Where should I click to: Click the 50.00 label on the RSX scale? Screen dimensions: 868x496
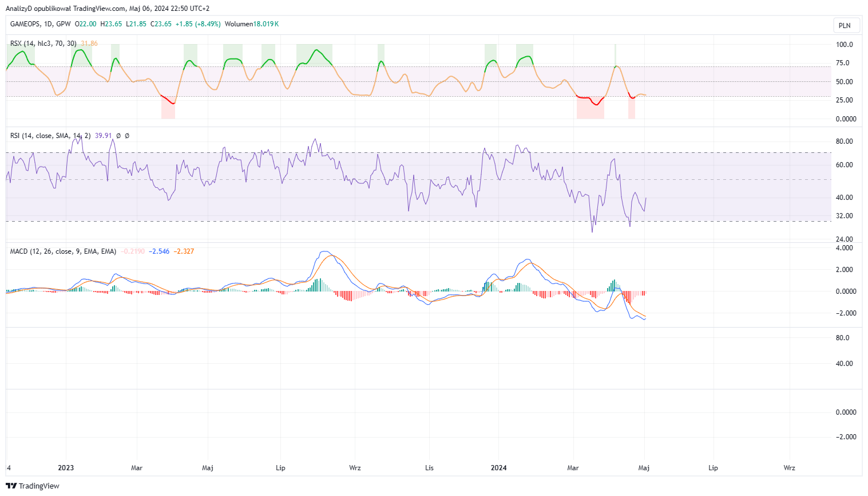[845, 82]
